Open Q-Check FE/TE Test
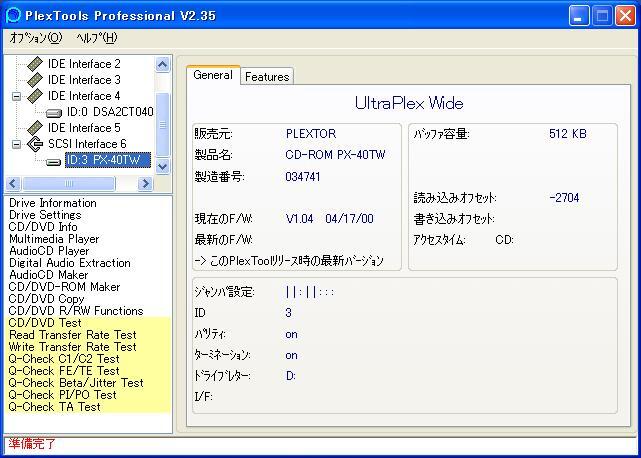This screenshot has height=458, width=641. (x=64, y=371)
